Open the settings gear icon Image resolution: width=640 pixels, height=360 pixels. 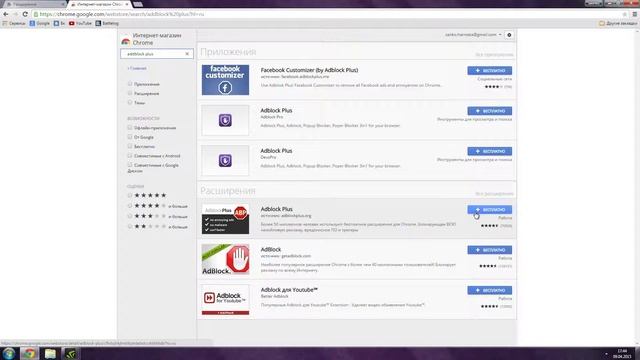click(x=509, y=35)
